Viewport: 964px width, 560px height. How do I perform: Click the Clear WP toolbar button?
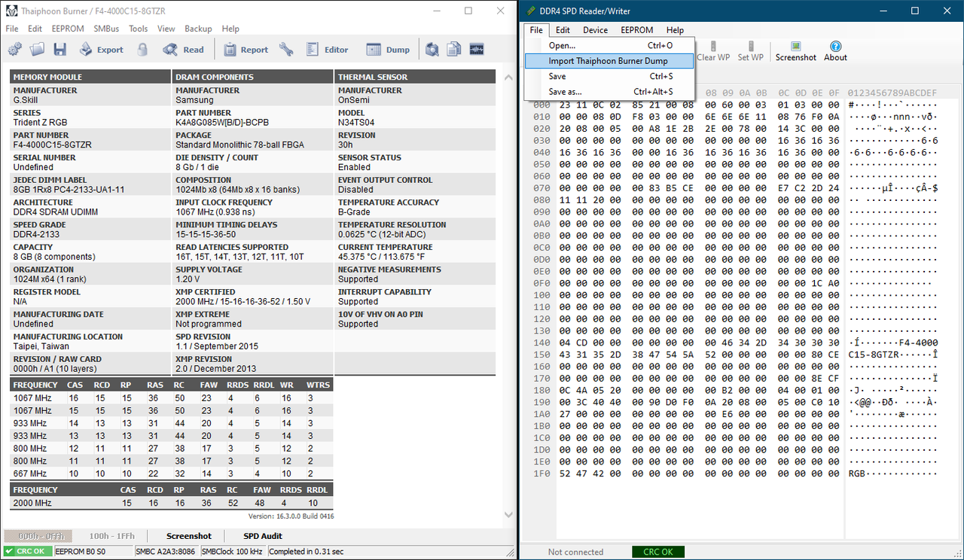point(713,51)
